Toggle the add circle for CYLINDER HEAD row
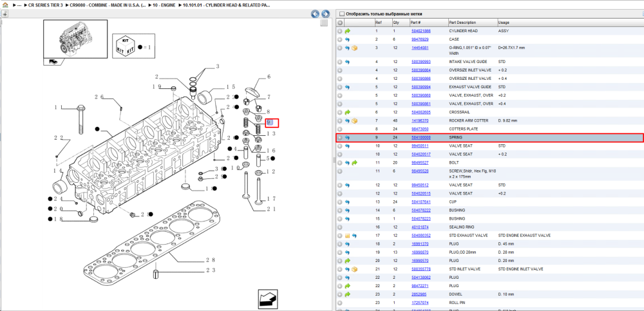This screenshot has width=644, height=311. (339, 31)
